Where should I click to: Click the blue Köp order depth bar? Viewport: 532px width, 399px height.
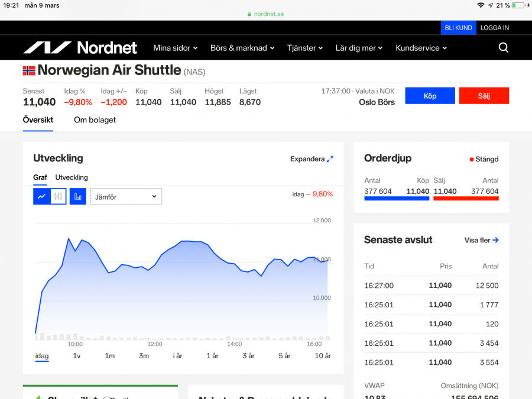pyautogui.click(x=397, y=199)
